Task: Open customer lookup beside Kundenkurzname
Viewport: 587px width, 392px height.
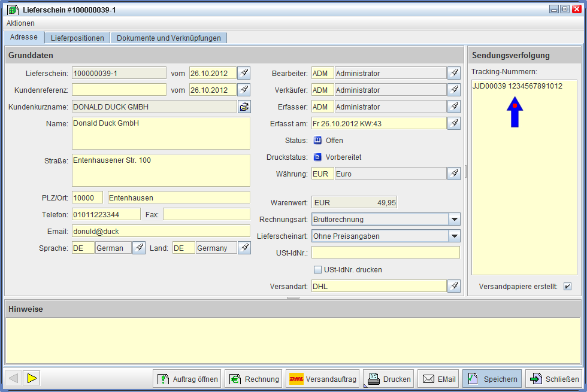Action: [x=244, y=107]
